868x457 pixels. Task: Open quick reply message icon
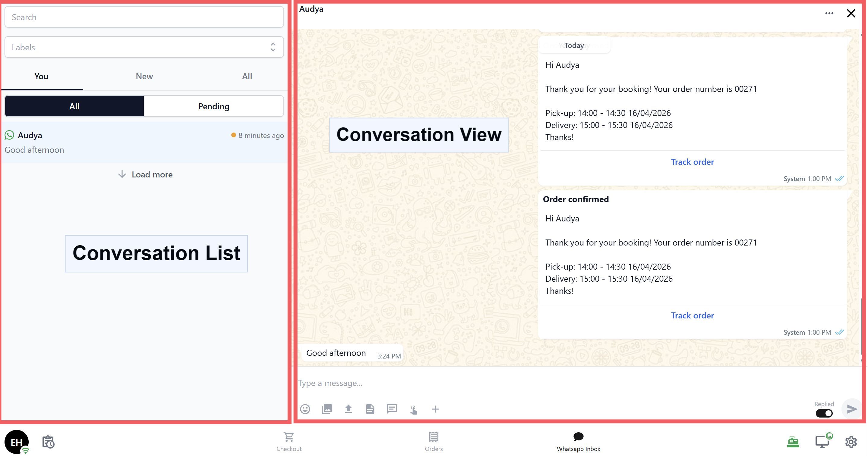click(x=392, y=409)
